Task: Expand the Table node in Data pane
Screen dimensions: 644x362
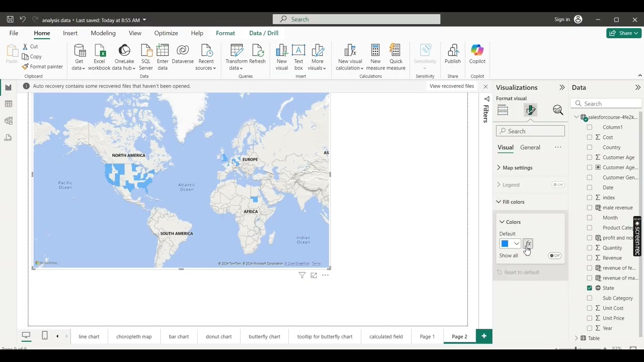Action: [577, 338]
